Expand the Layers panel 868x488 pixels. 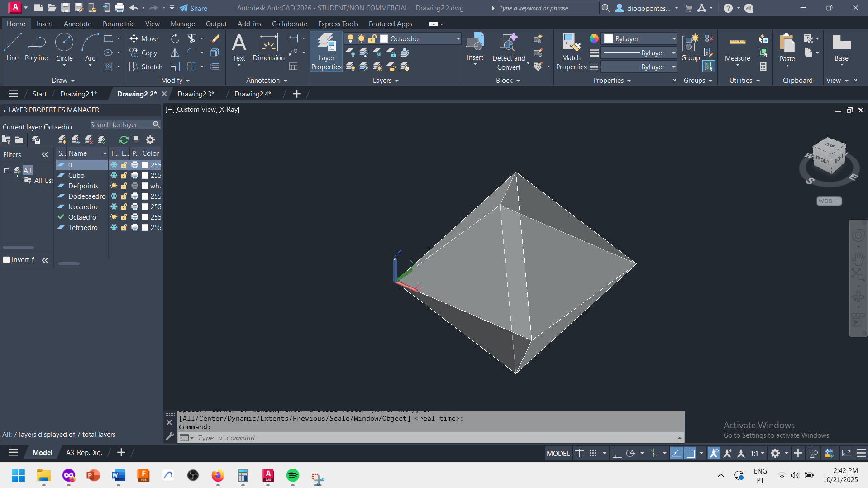[386, 81]
